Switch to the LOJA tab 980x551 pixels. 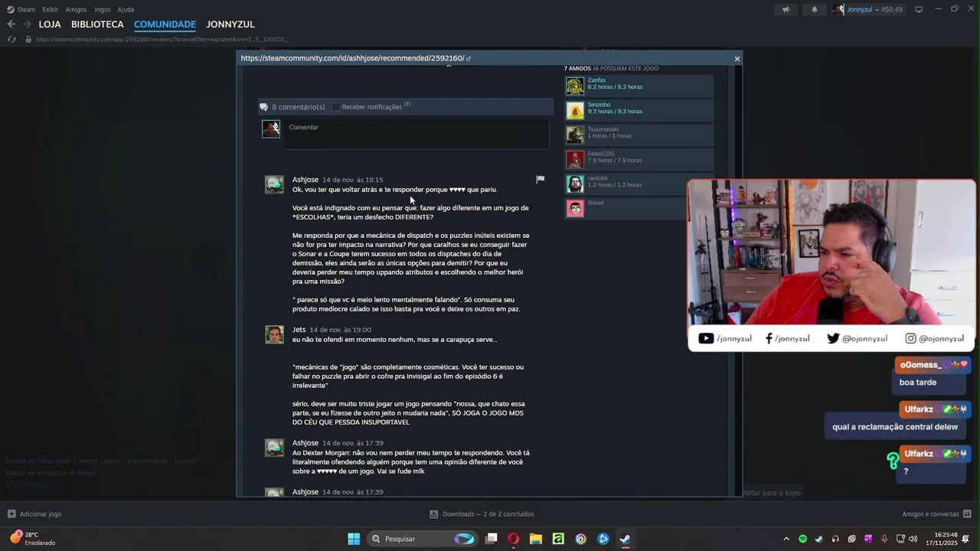pyautogui.click(x=50, y=24)
